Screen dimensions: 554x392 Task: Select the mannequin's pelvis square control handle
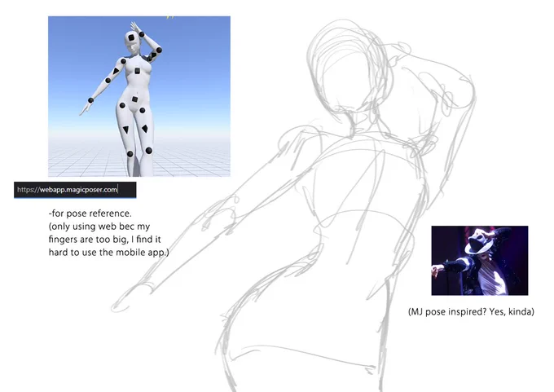(134, 99)
